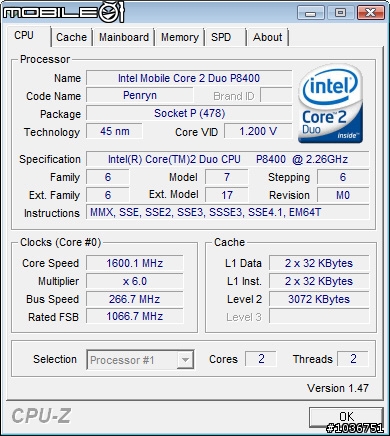
Task: Select the 1.200 V Core VID value
Action: tap(258, 131)
